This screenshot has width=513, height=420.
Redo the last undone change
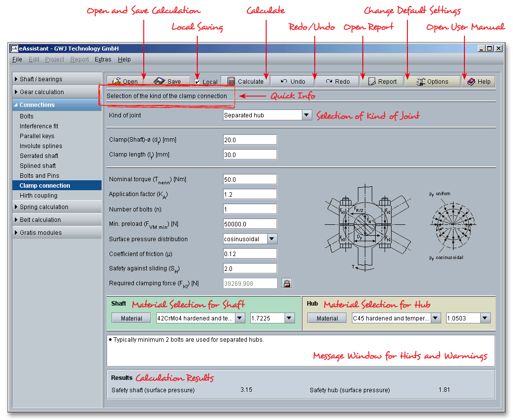(x=337, y=82)
